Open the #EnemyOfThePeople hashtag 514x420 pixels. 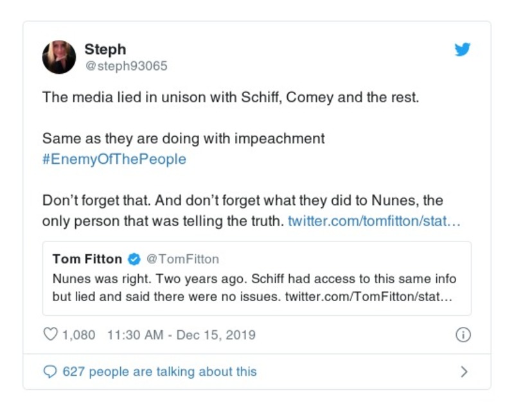pyautogui.click(x=114, y=159)
